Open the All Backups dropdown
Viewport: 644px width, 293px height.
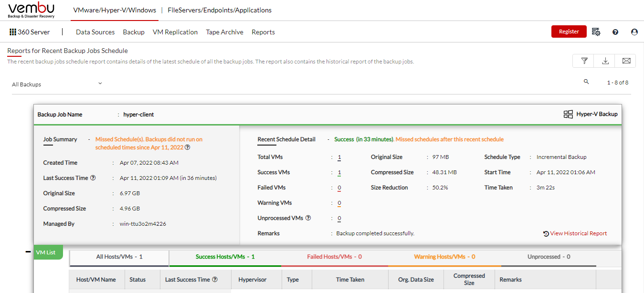click(x=57, y=84)
